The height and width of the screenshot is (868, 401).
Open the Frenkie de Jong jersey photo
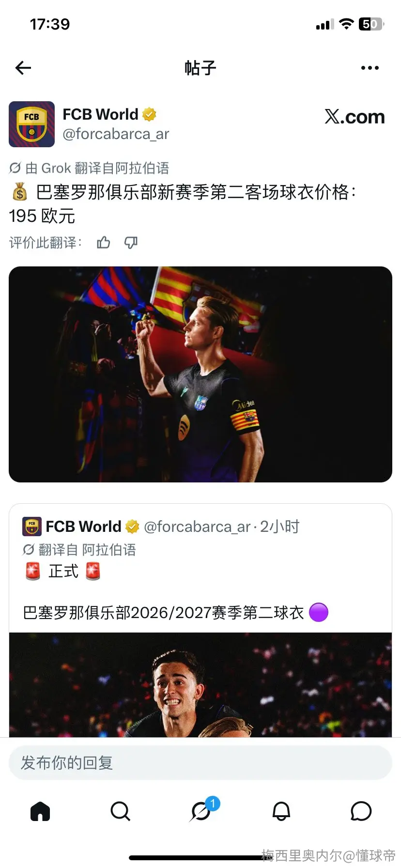pos(200,374)
